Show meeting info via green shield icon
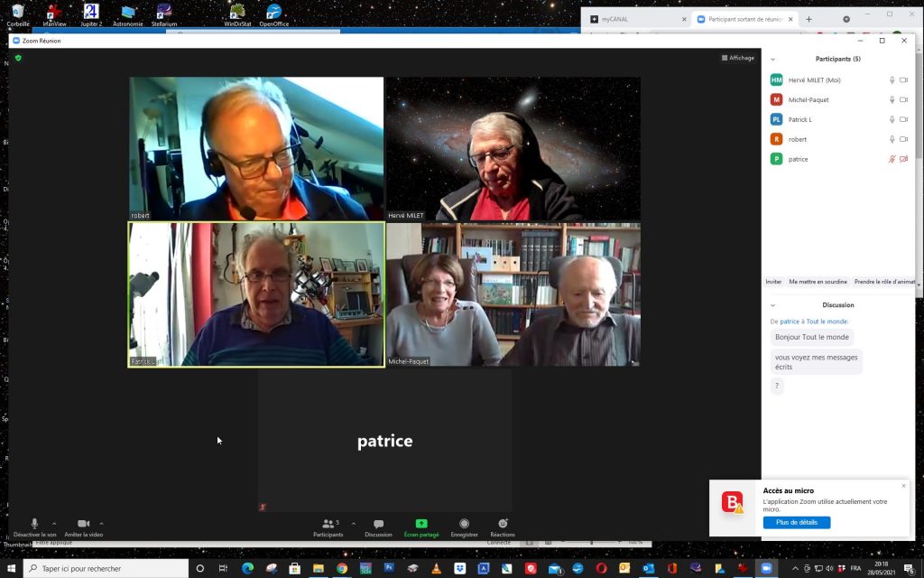The image size is (924, 578). click(x=18, y=58)
